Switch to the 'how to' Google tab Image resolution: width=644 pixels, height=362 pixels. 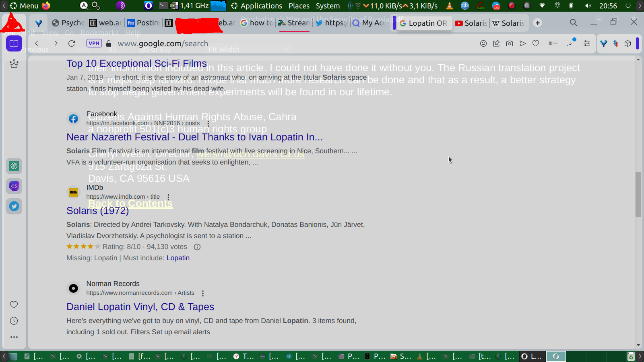(257, 23)
